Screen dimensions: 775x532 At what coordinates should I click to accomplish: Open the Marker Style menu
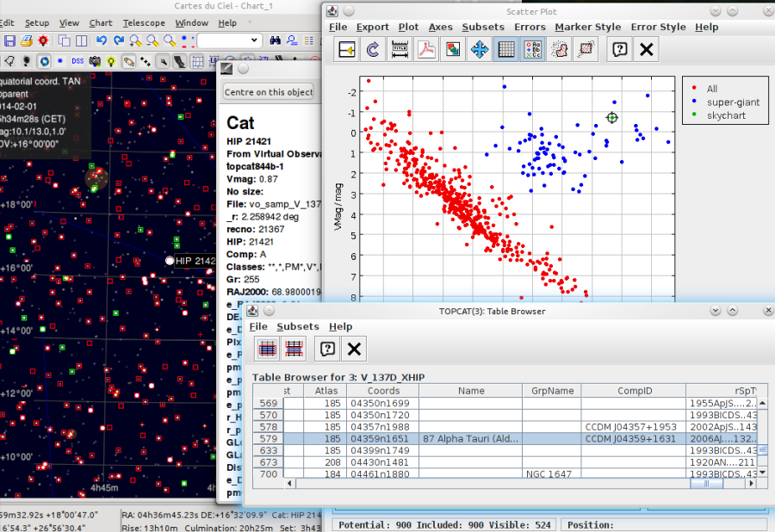[x=587, y=28]
